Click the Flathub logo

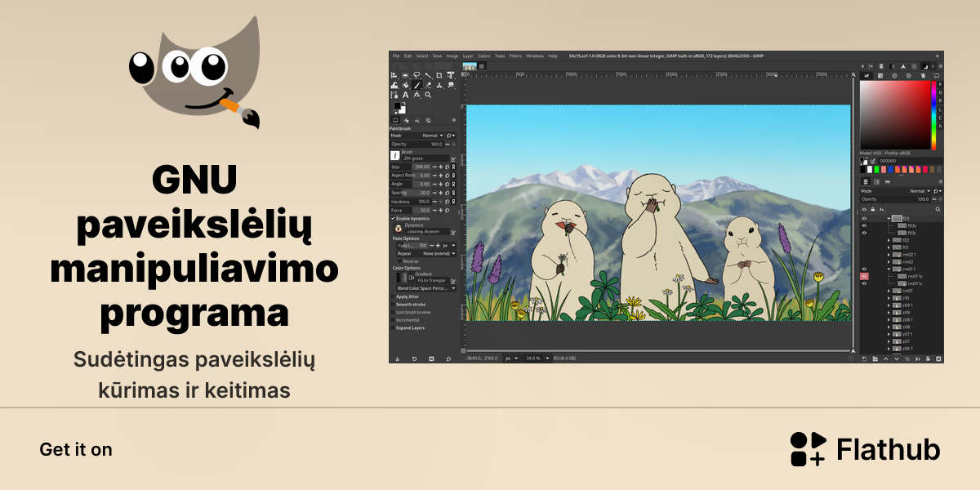[x=865, y=449]
